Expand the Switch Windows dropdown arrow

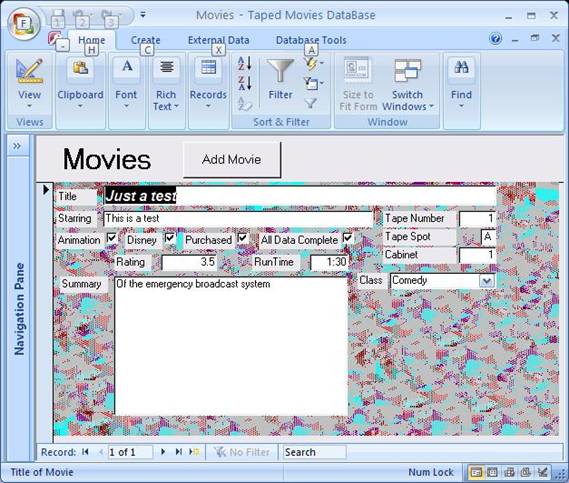click(x=431, y=106)
